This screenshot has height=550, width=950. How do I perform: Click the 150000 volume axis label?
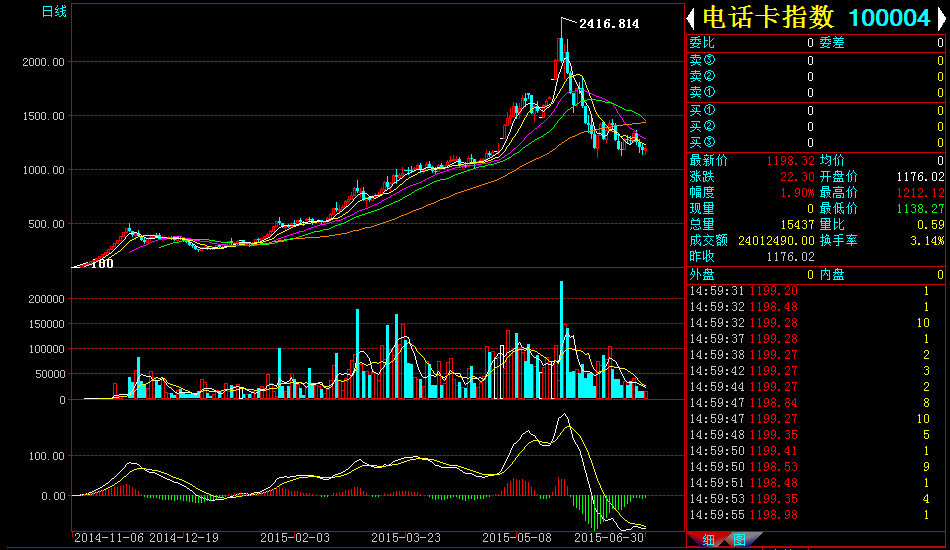click(47, 324)
